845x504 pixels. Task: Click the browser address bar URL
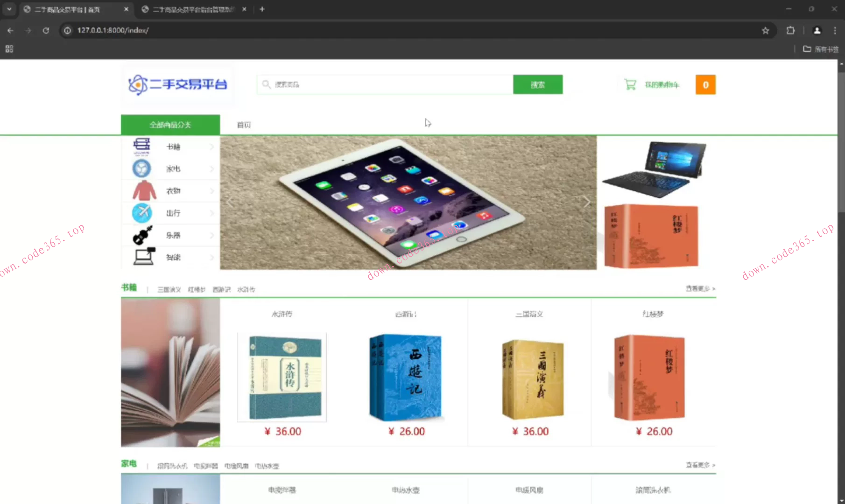[x=113, y=30]
